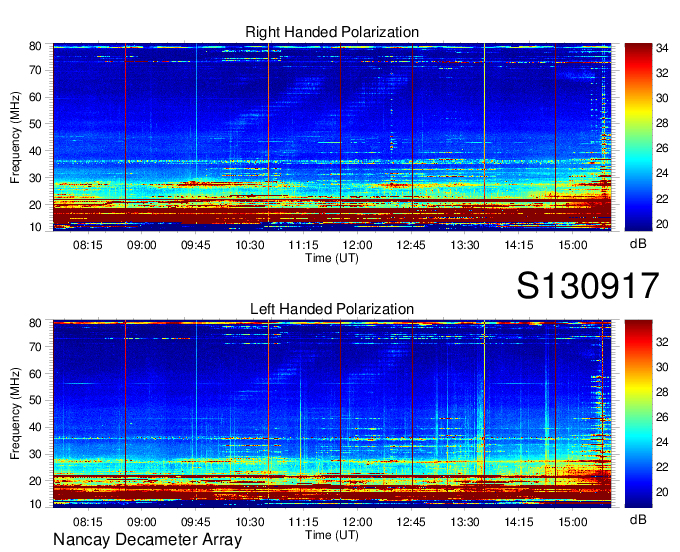Click 13:30 tick of Right Handed plot
Viewport: 680px width, 552px height.
465,245
